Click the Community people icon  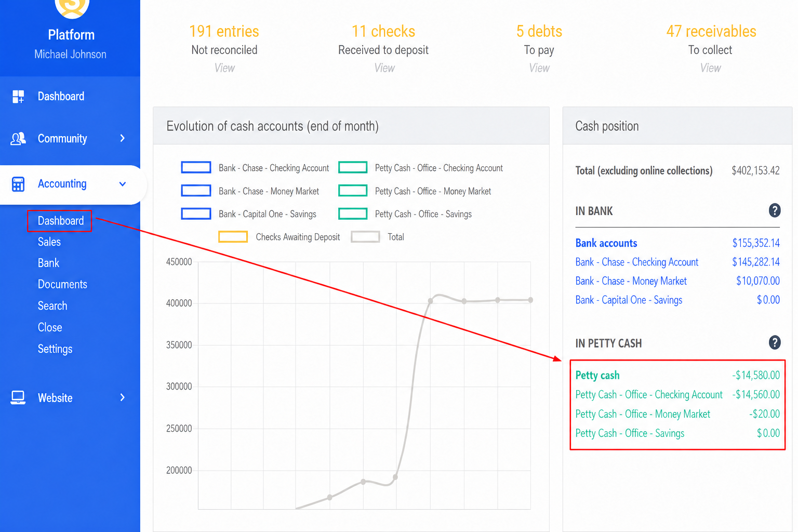pos(18,139)
